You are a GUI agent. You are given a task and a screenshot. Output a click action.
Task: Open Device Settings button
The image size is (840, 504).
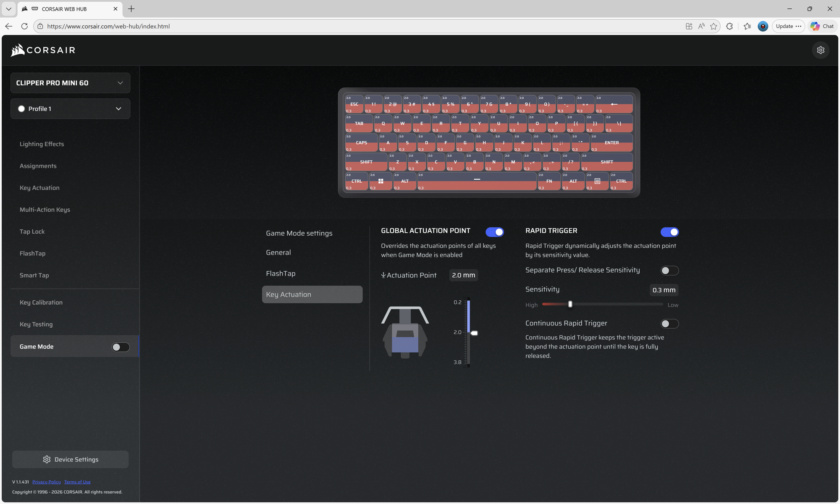[70, 459]
